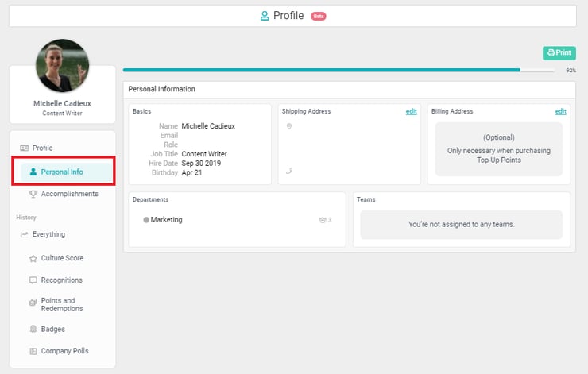Screen dimensions: 588x374
Task: Edit the Billing Address
Action: [560, 112]
